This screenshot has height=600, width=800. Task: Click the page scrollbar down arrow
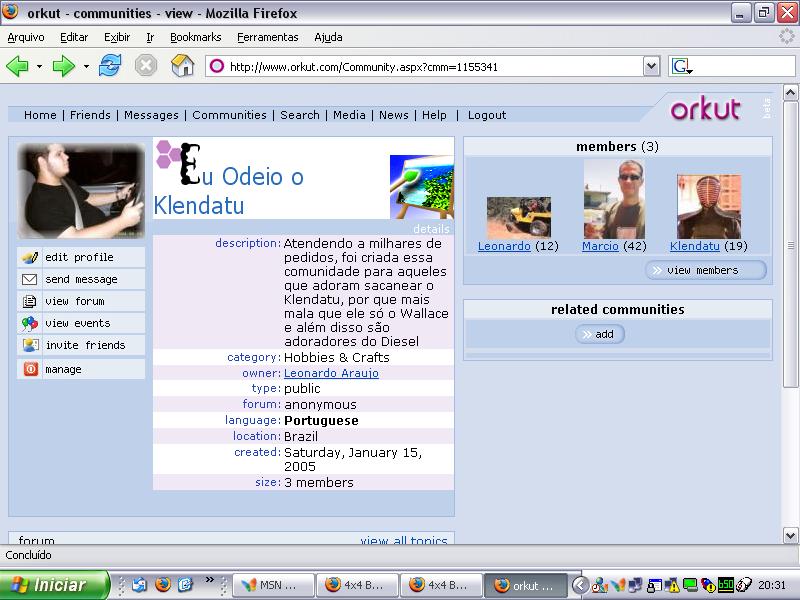[790, 535]
